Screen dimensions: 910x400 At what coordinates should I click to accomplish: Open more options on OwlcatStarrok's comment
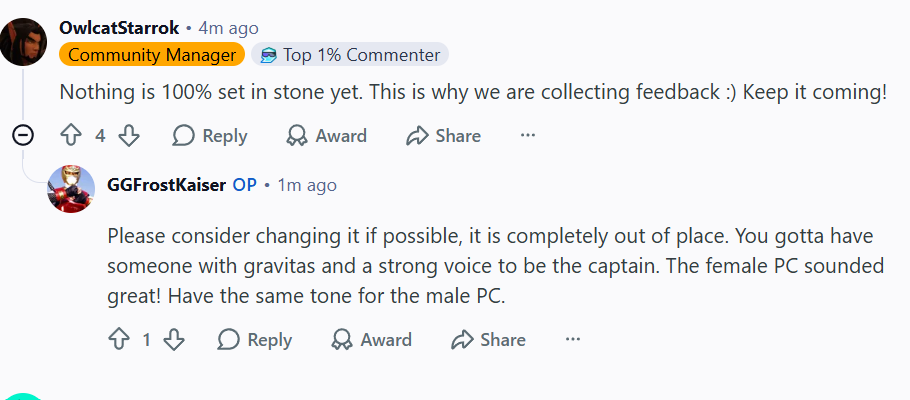[528, 136]
